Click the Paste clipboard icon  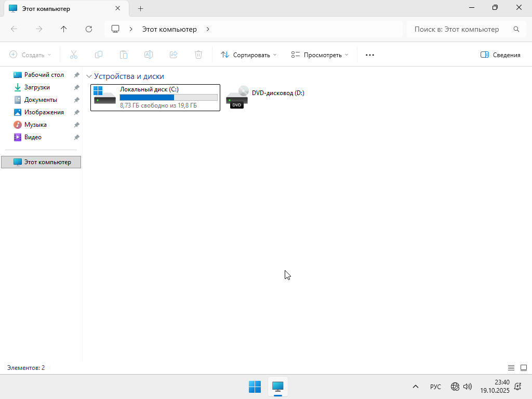click(x=124, y=55)
